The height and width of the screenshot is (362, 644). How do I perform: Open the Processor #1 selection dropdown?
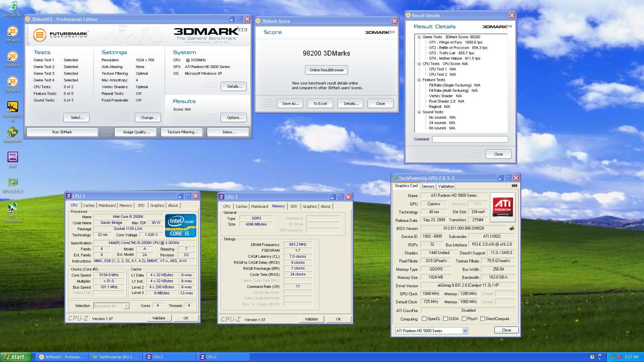pos(111,306)
